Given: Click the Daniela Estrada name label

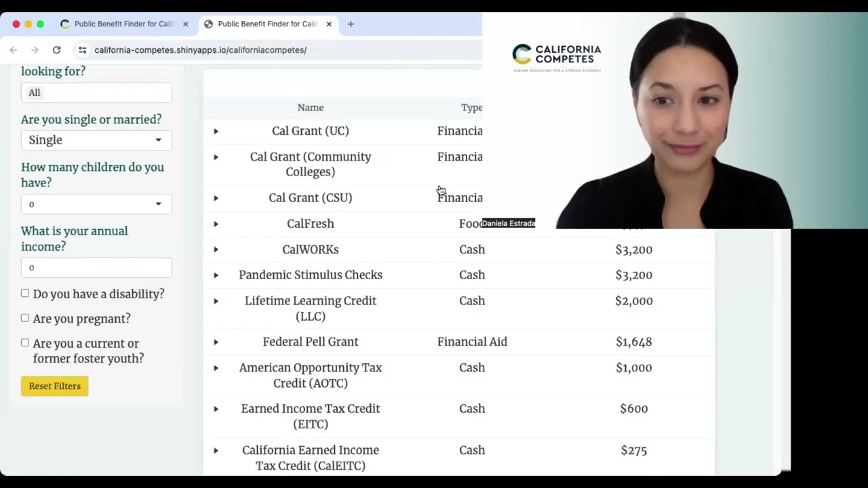Looking at the screenshot, I should point(509,224).
